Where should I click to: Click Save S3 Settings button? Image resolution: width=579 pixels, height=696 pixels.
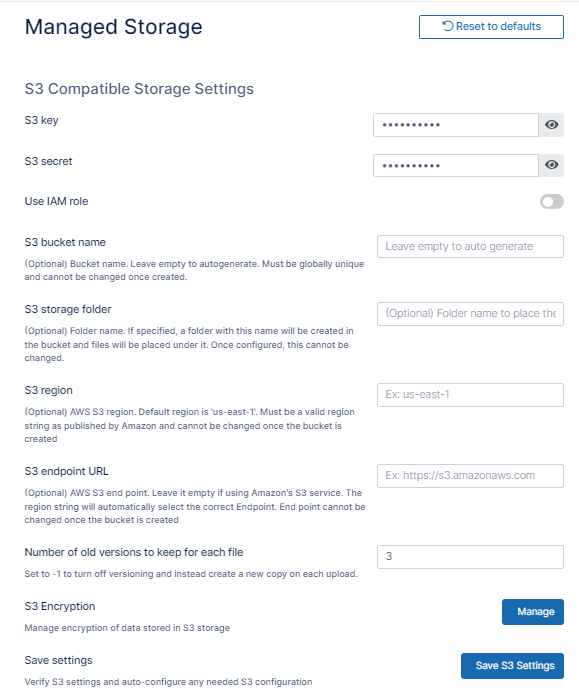512,665
